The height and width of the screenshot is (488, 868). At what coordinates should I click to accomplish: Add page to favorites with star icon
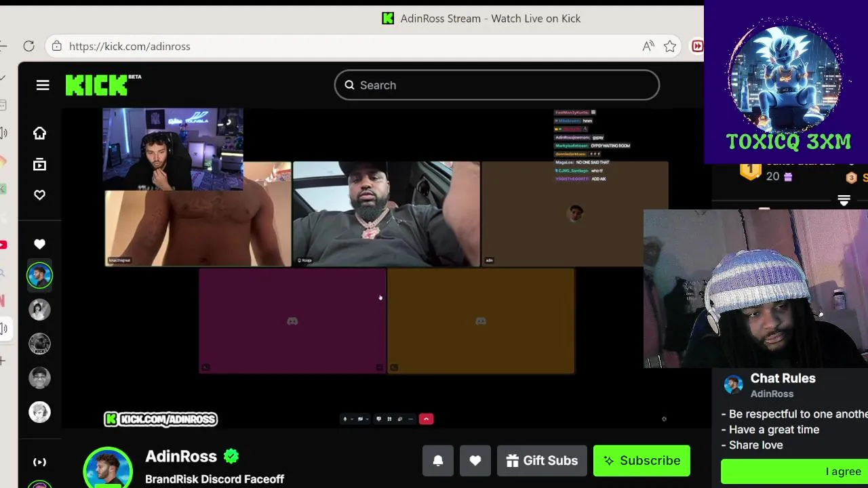(x=670, y=46)
